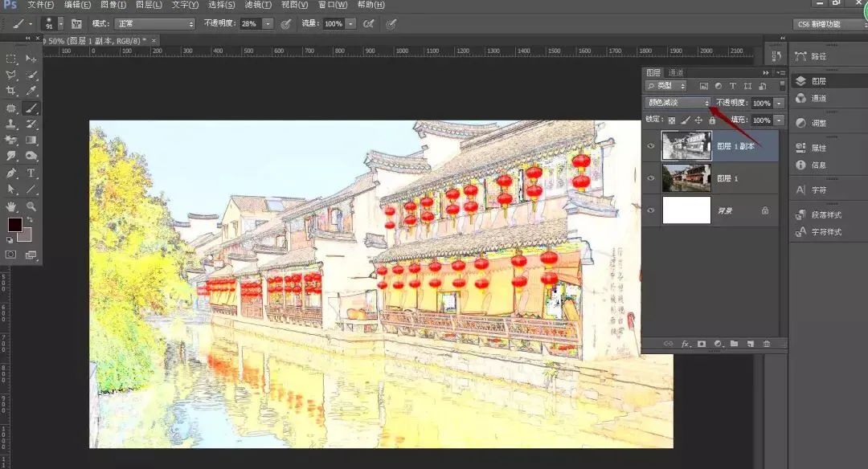Select the Smudge tool

point(11,157)
